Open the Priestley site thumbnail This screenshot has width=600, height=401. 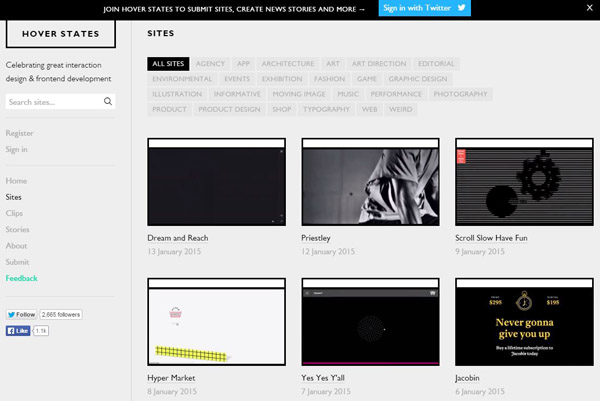pyautogui.click(x=370, y=183)
